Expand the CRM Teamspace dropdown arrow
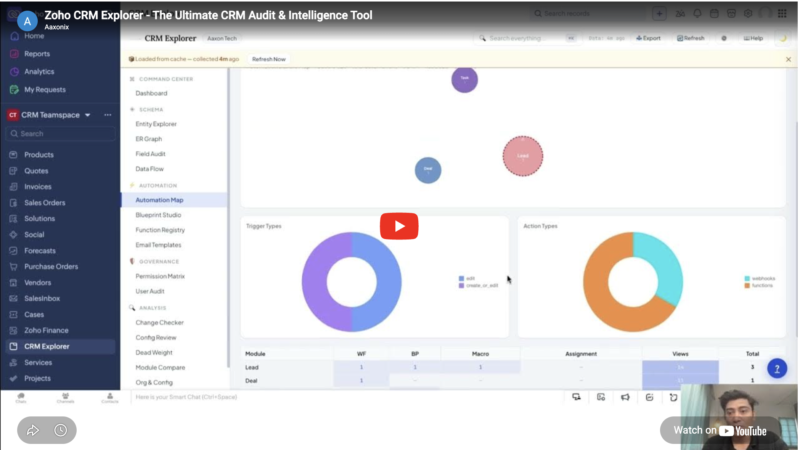Screen dimensions: 800x450 (x=88, y=115)
